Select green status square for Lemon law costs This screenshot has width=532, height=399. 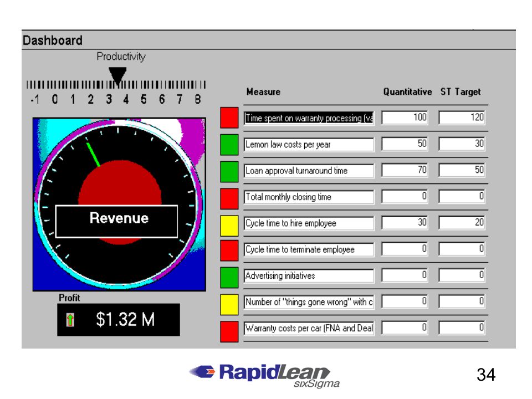coord(229,145)
